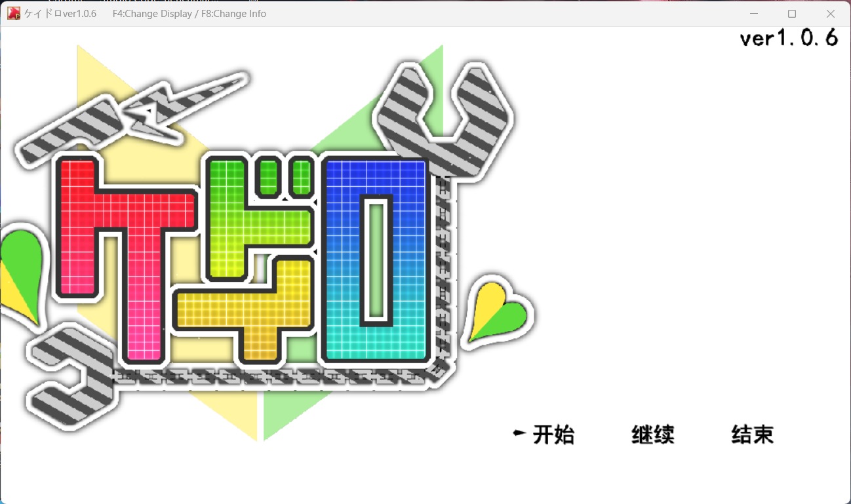The image size is (851, 504).
Task: Click the arrow cursor beside 开始
Action: (519, 432)
